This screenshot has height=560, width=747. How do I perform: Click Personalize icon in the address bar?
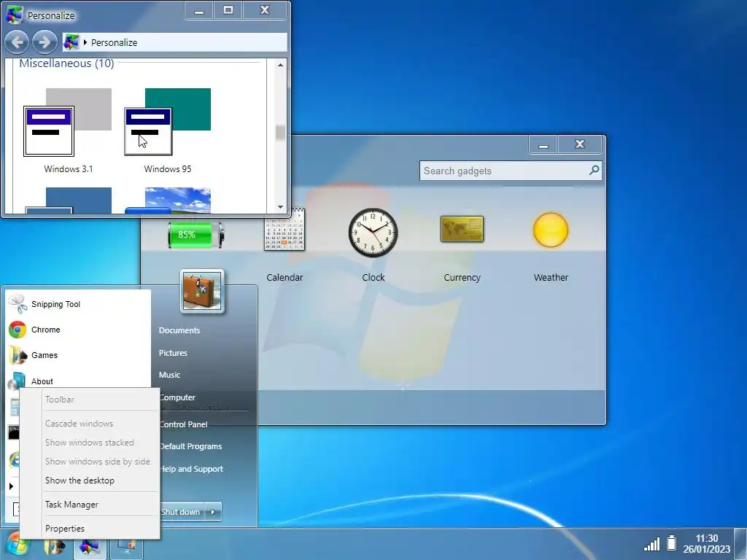71,42
